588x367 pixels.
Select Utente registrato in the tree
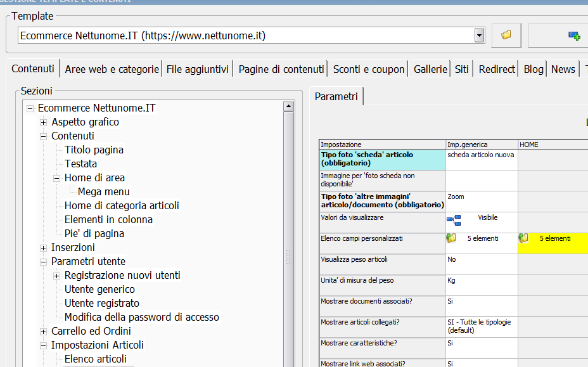(101, 303)
